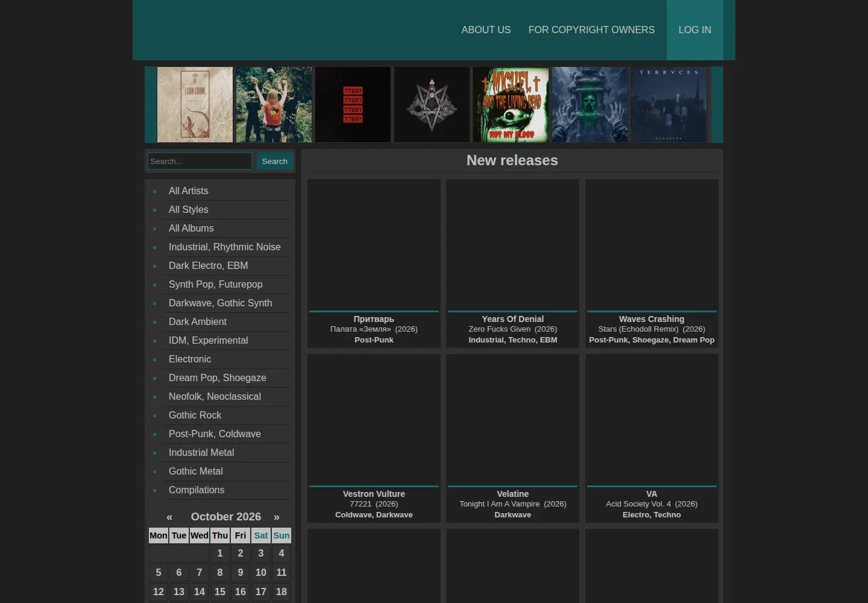Open FOR COPYRIGHT OWNERS page
Image resolution: width=868 pixels, height=603 pixels.
(591, 30)
